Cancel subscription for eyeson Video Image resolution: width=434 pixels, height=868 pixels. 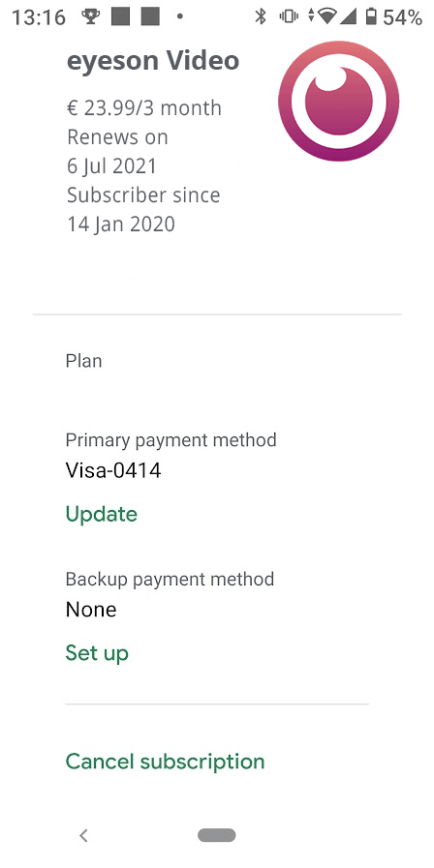click(166, 762)
